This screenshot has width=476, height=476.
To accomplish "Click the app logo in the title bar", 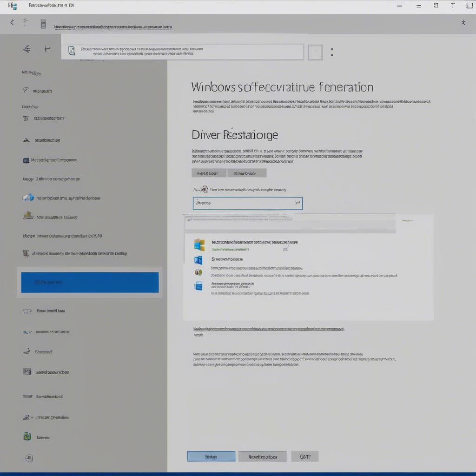I will [x=13, y=6].
